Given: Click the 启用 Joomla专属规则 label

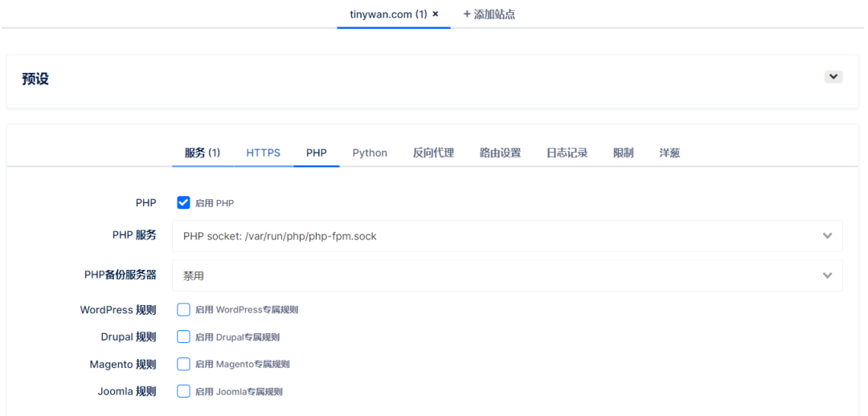Looking at the screenshot, I should pyautogui.click(x=240, y=392).
